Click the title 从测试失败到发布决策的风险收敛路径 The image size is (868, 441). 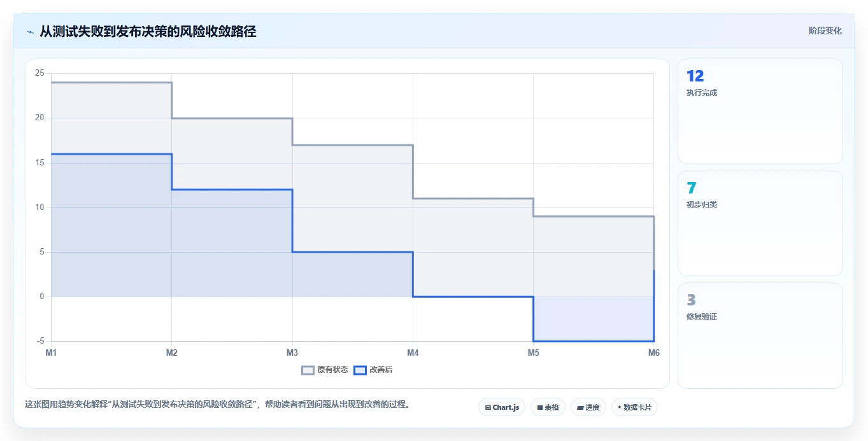pyautogui.click(x=148, y=31)
